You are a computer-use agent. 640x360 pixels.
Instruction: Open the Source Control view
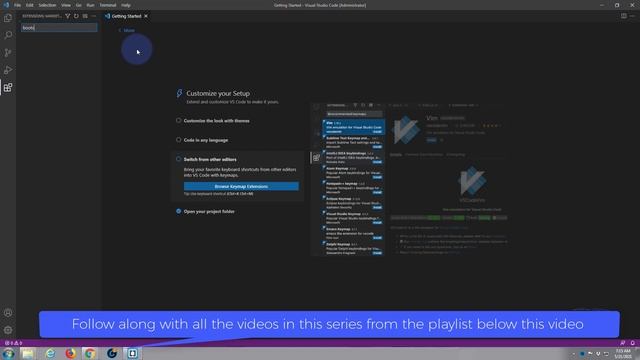click(x=8, y=53)
